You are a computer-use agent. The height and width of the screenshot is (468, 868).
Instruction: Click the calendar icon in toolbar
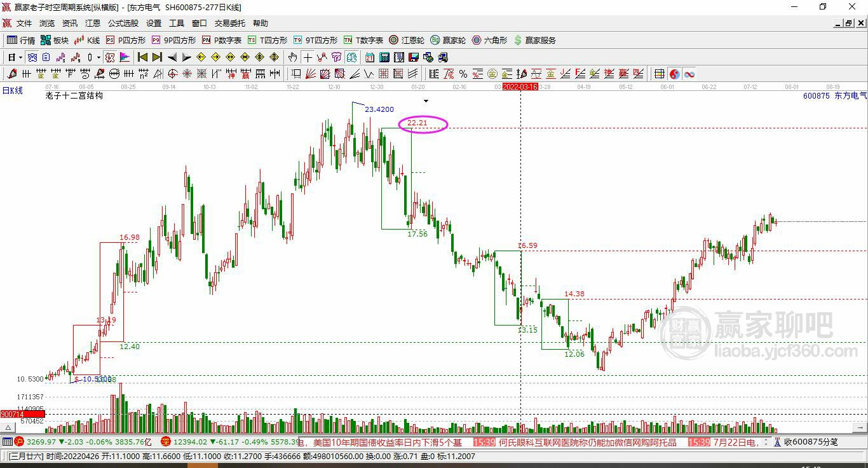click(x=370, y=57)
